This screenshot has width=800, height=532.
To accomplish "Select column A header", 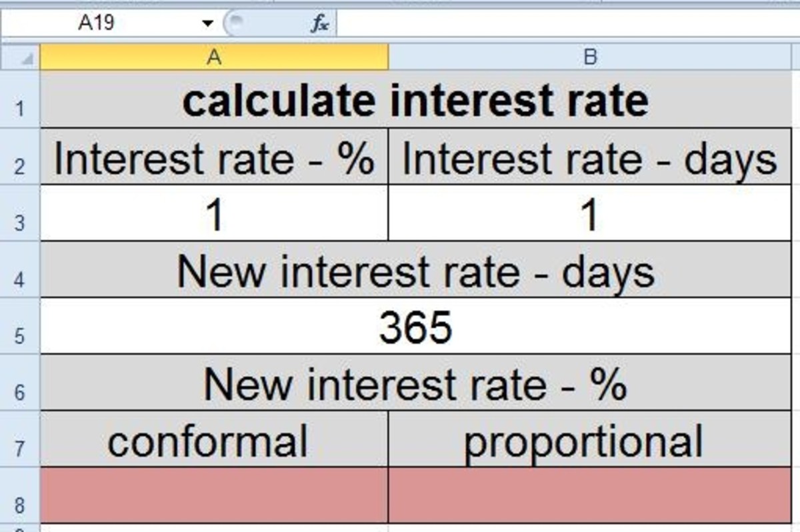I will pyautogui.click(x=213, y=59).
